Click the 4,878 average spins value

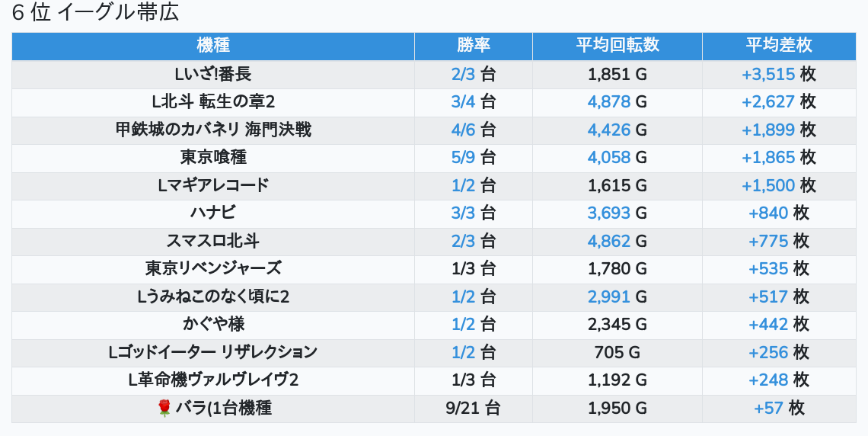tap(609, 102)
